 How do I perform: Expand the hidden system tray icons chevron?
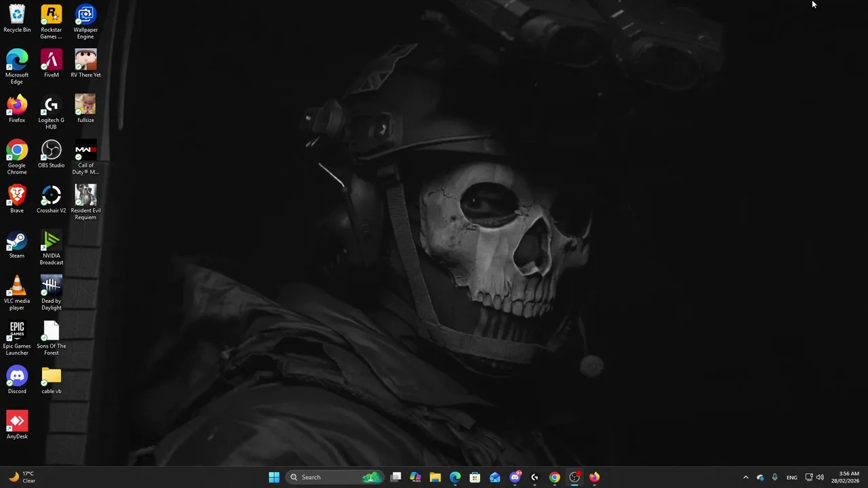[745, 477]
